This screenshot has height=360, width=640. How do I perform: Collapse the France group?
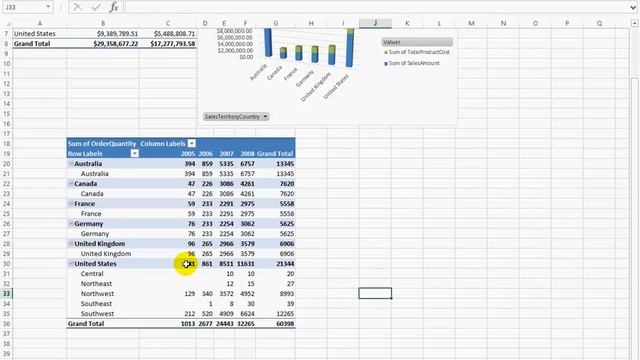pyautogui.click(x=71, y=203)
